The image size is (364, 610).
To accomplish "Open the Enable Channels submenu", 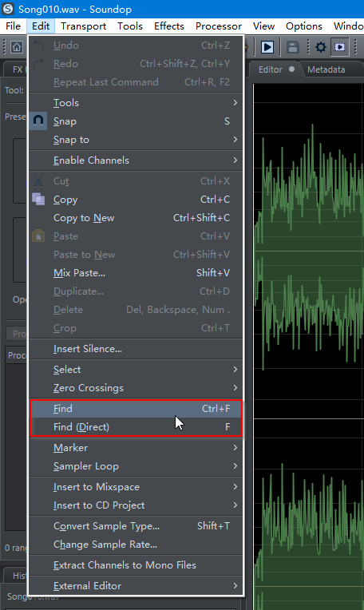I will pyautogui.click(x=136, y=160).
